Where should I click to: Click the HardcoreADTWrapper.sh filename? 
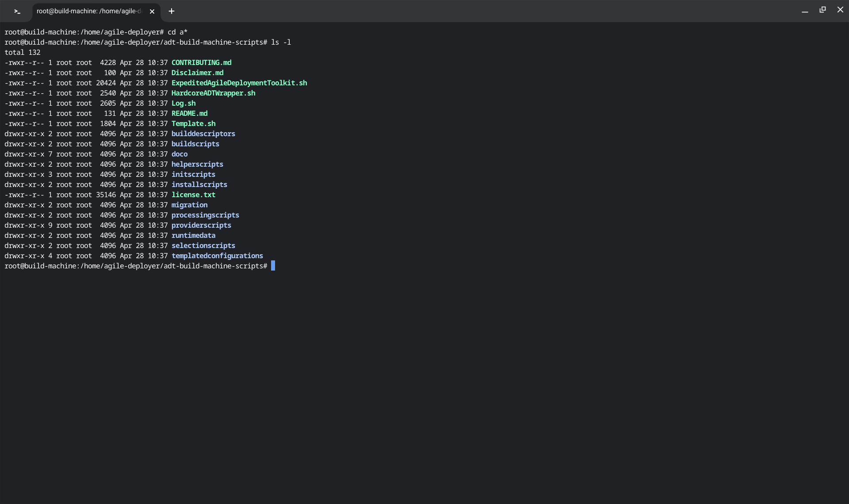[x=213, y=93]
